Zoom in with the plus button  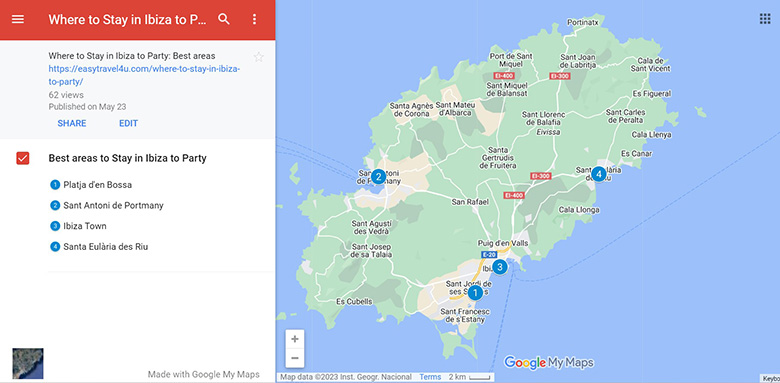[295, 339]
